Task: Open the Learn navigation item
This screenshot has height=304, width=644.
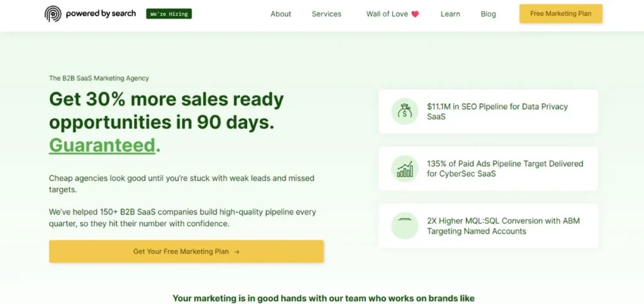Action: tap(450, 14)
